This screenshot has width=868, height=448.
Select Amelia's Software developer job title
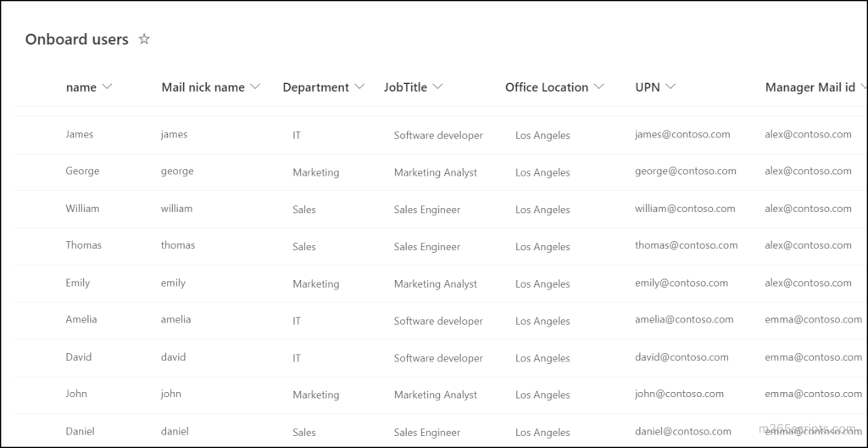point(437,321)
